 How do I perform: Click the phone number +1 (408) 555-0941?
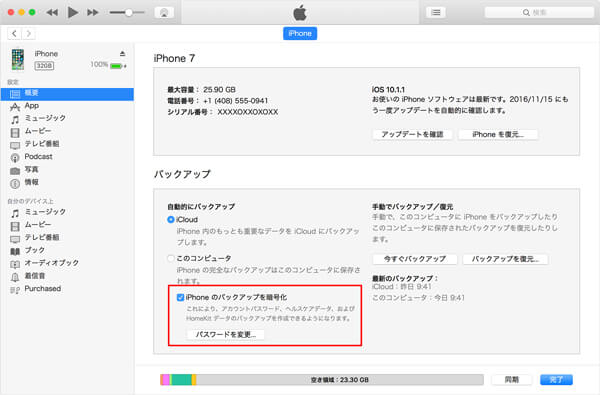click(235, 101)
